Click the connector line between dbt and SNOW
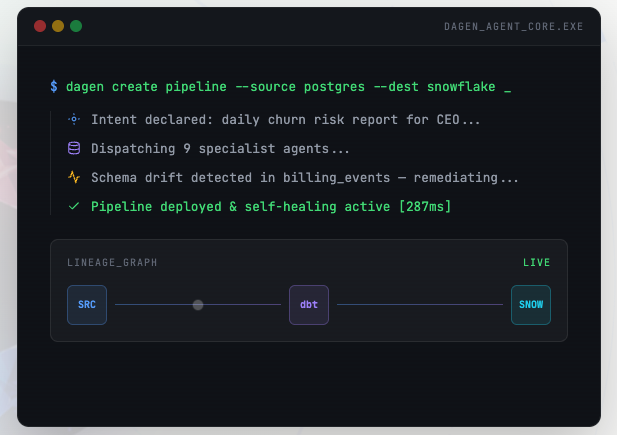The width and height of the screenshot is (617, 435). click(420, 304)
